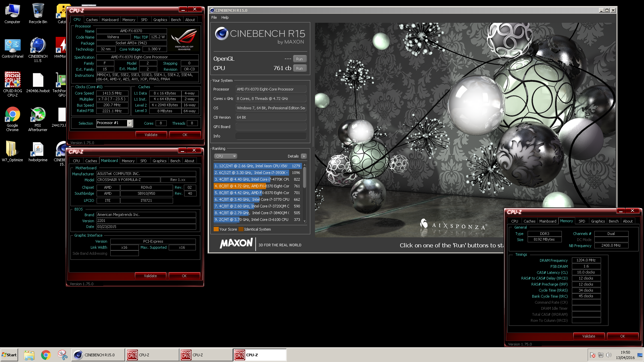Click the Windows Start button
The height and width of the screenshot is (362, 644).
point(9,355)
